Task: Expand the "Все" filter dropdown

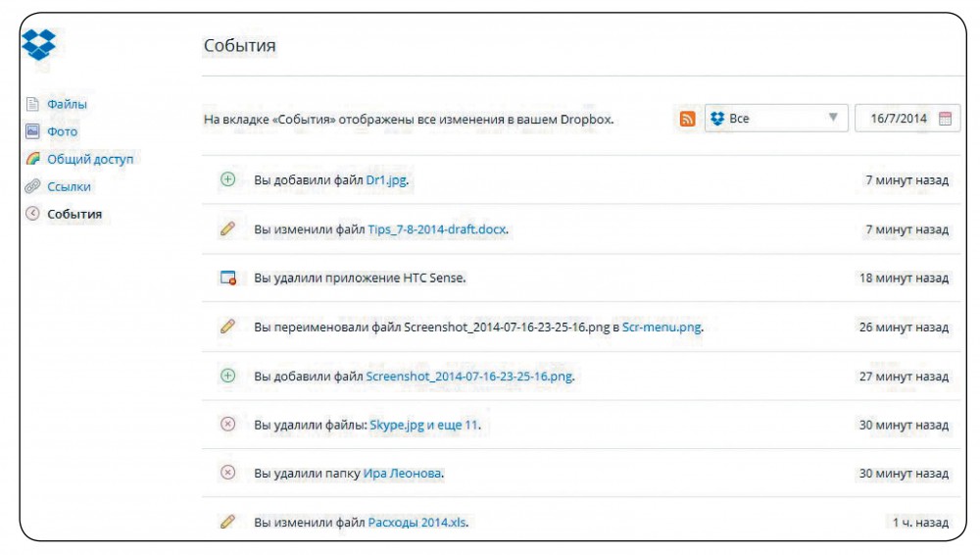Action: point(775,119)
